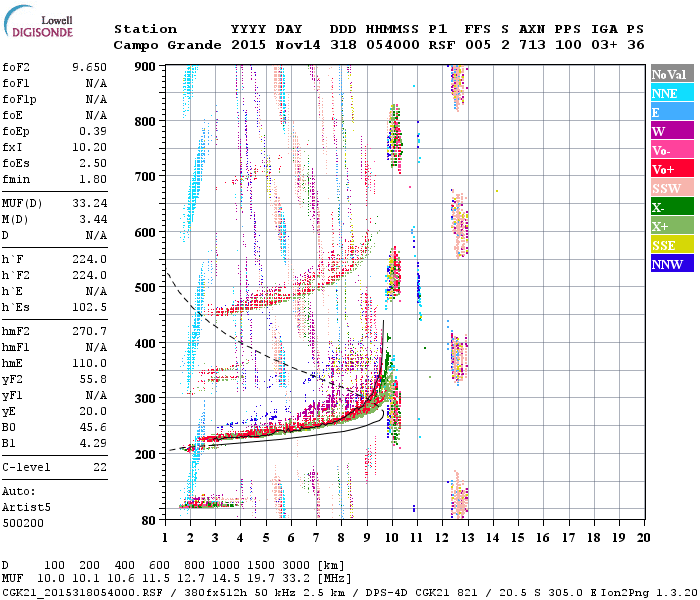
Task: Click the Campo Grande station name
Action: [x=167, y=45]
